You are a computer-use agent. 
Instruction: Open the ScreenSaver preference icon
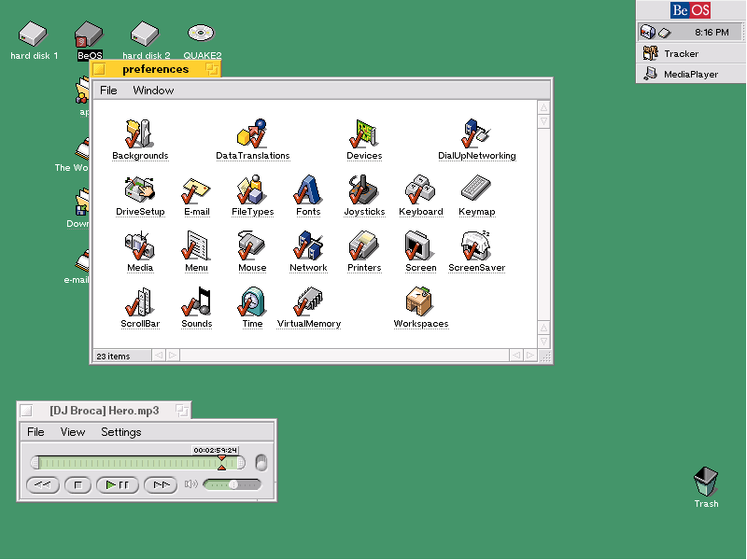(x=476, y=247)
